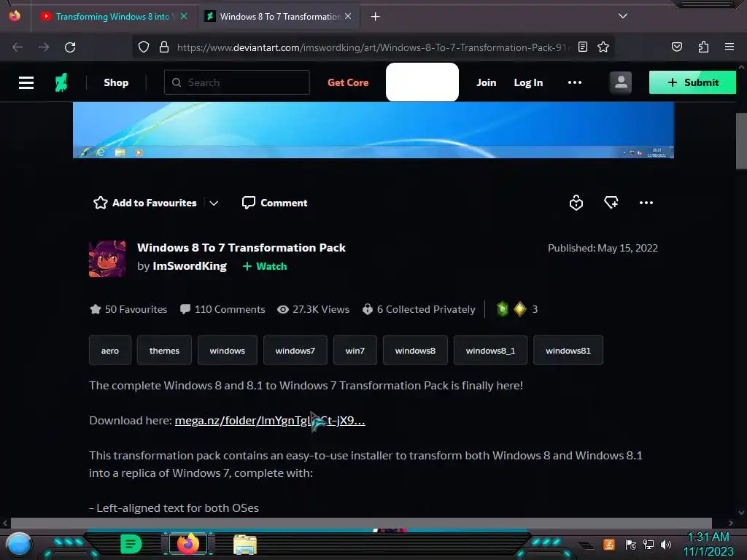The height and width of the screenshot is (560, 747).
Task: Click the Submit button
Action: 692,82
